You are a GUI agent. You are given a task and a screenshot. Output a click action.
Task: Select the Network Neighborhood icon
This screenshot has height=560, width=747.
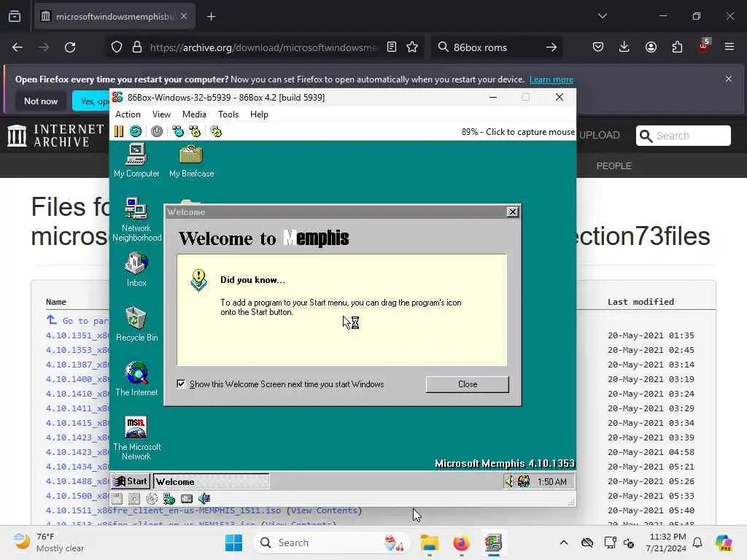[136, 219]
